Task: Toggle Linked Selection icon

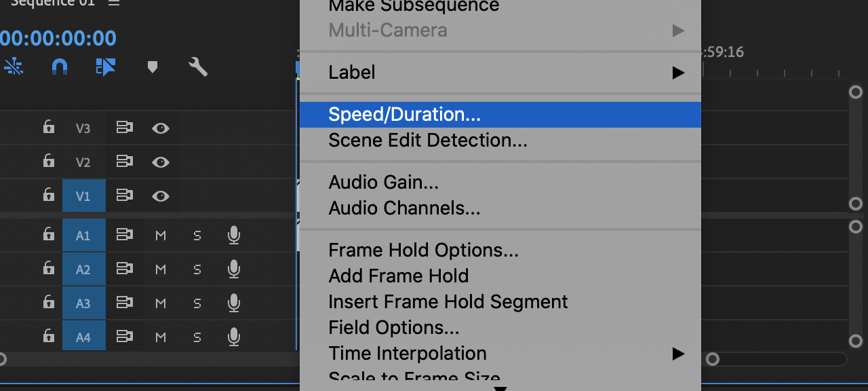Action: click(x=106, y=67)
